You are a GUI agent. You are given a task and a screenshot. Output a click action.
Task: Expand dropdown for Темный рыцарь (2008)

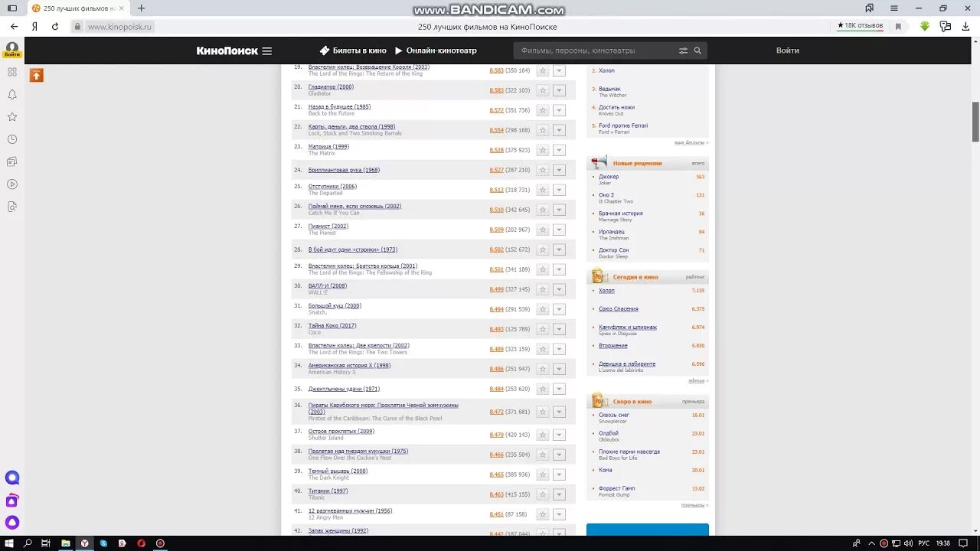point(559,474)
